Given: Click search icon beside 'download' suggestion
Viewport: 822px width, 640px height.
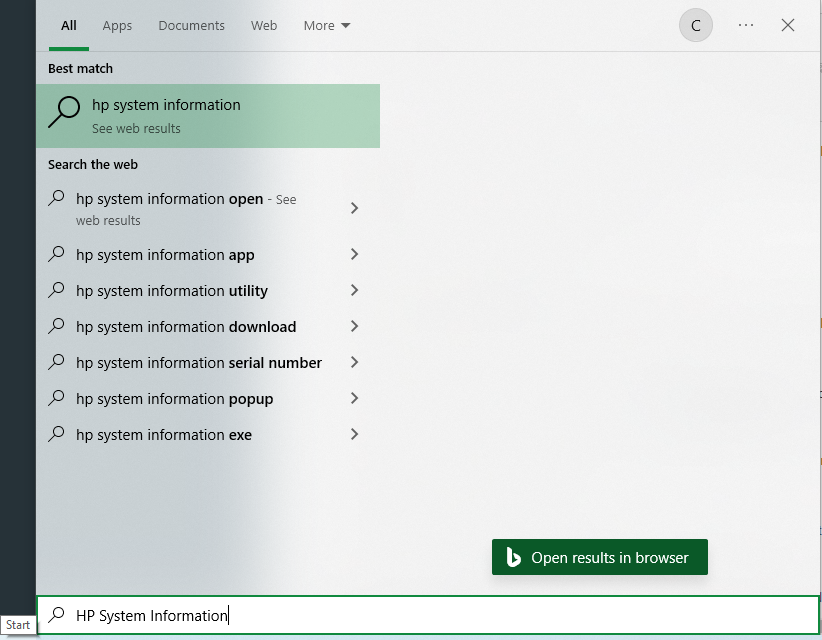Looking at the screenshot, I should coord(56,326).
